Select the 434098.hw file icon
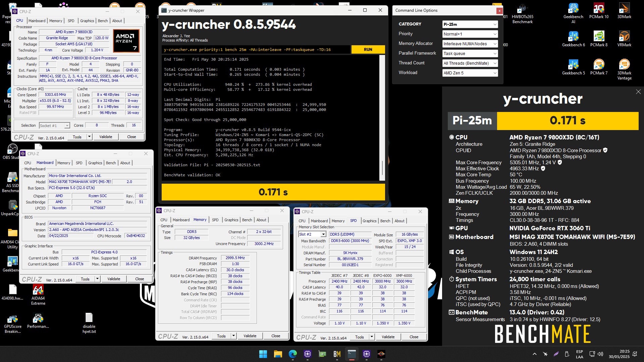644x362 pixels. (x=13, y=292)
